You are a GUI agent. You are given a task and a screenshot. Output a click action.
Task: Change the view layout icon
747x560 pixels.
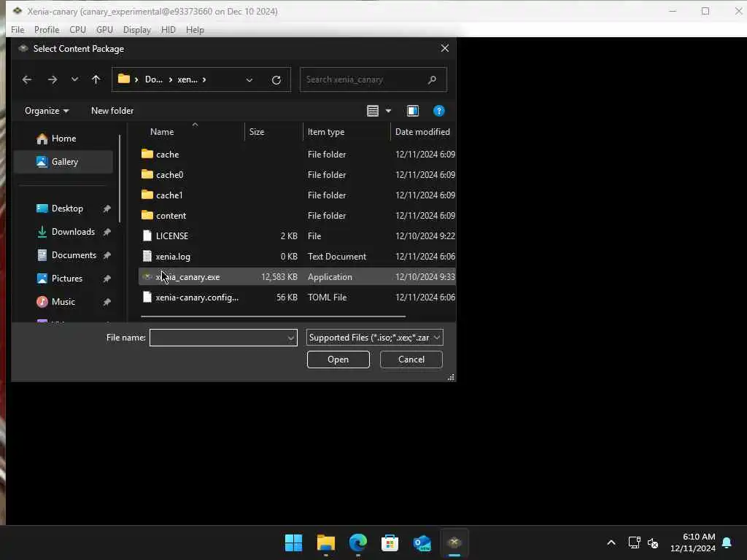(373, 111)
